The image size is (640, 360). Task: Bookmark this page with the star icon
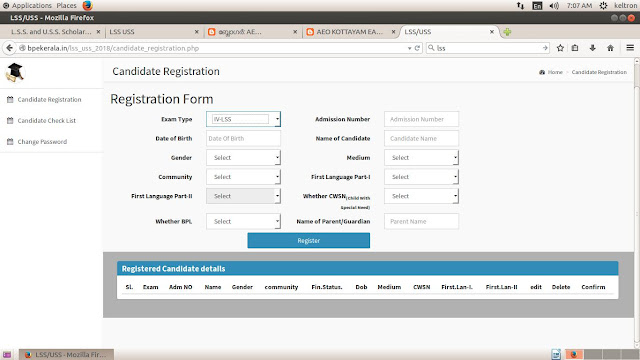(x=560, y=48)
